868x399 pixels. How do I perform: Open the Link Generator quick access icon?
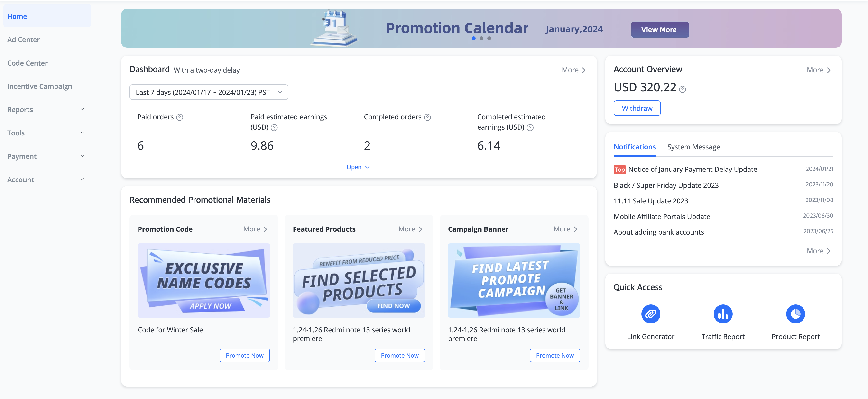650,314
